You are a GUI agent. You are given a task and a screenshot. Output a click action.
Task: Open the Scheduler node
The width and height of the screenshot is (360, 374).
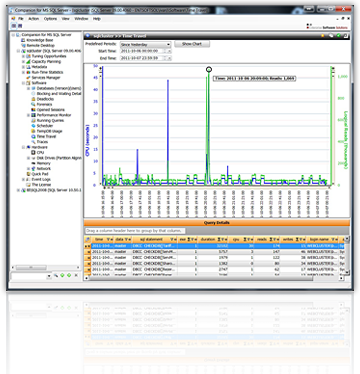click(x=45, y=126)
